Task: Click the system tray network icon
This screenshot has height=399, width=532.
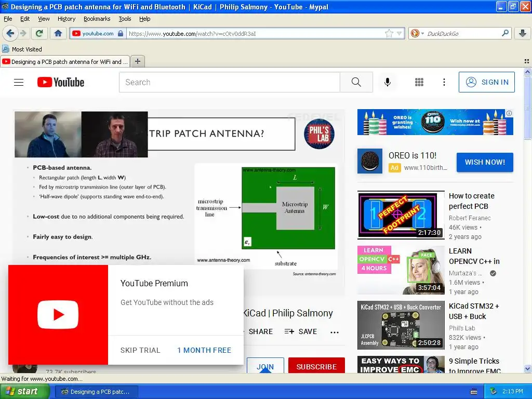Action: point(494,392)
